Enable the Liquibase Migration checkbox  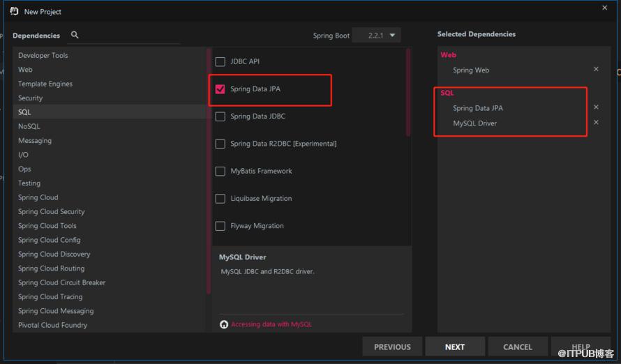pos(220,198)
